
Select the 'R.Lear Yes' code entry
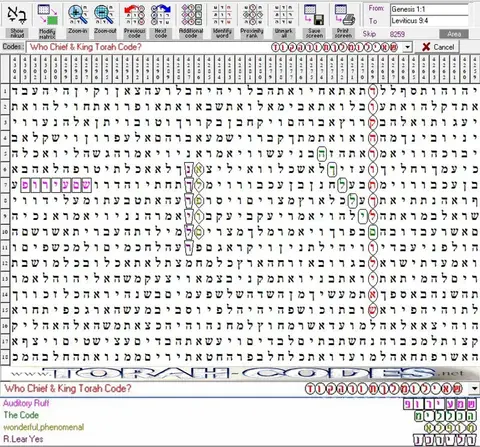[x=23, y=439]
